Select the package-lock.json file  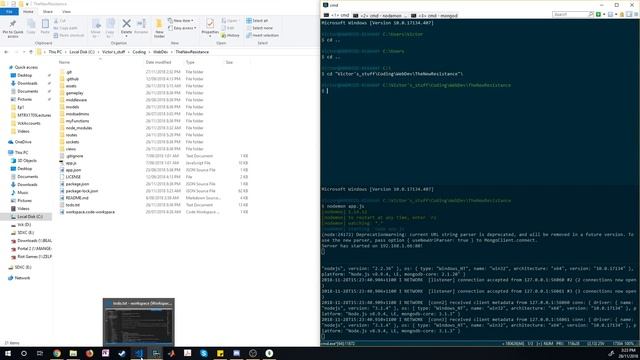[x=82, y=191]
